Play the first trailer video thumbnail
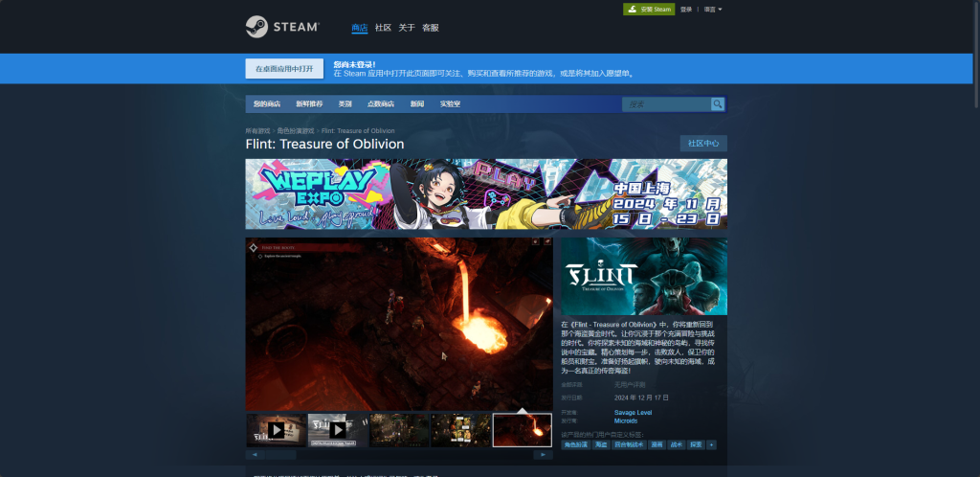The height and width of the screenshot is (477, 980). pos(276,430)
